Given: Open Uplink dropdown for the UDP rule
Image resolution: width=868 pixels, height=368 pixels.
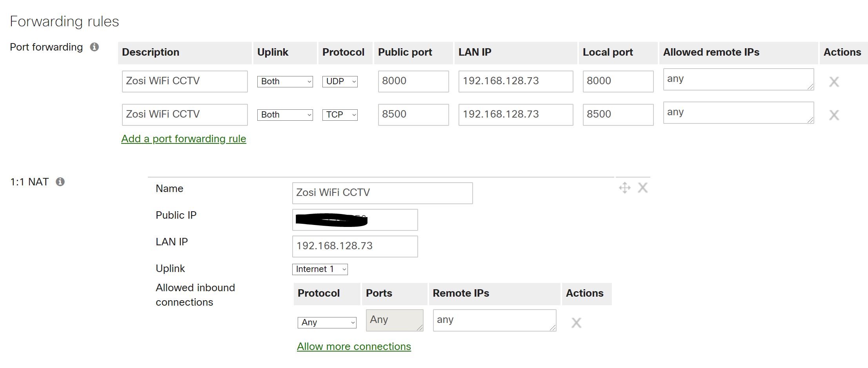Looking at the screenshot, I should point(285,82).
